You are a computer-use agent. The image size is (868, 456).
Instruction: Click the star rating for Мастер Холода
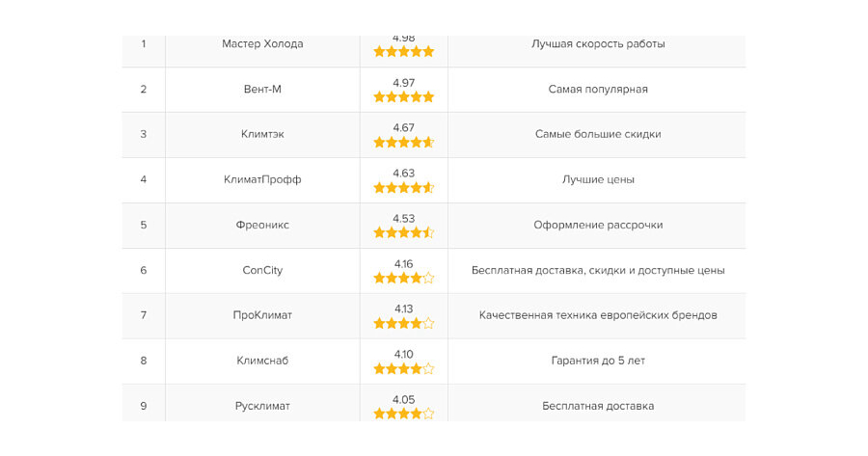click(x=403, y=52)
